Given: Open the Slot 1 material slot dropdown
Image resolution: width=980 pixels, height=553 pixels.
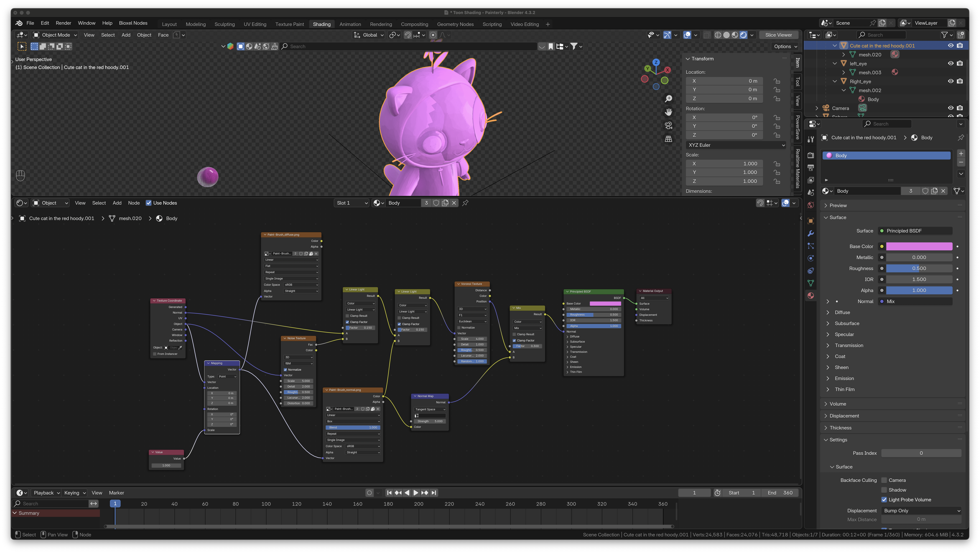Looking at the screenshot, I should (352, 203).
